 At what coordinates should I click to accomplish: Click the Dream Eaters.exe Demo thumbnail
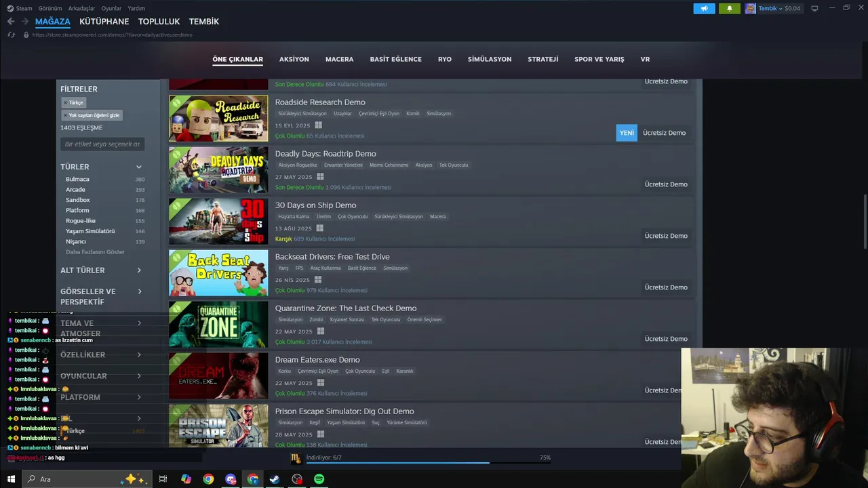[218, 376]
